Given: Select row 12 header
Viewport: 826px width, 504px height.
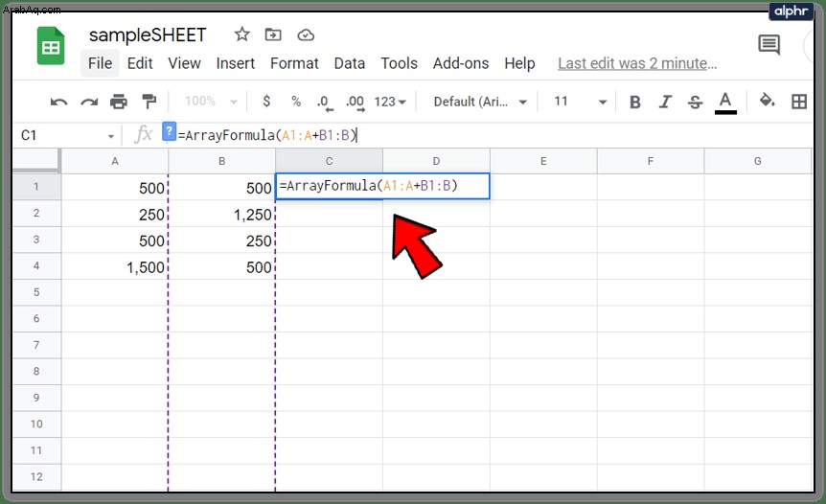Looking at the screenshot, I should pos(36,476).
